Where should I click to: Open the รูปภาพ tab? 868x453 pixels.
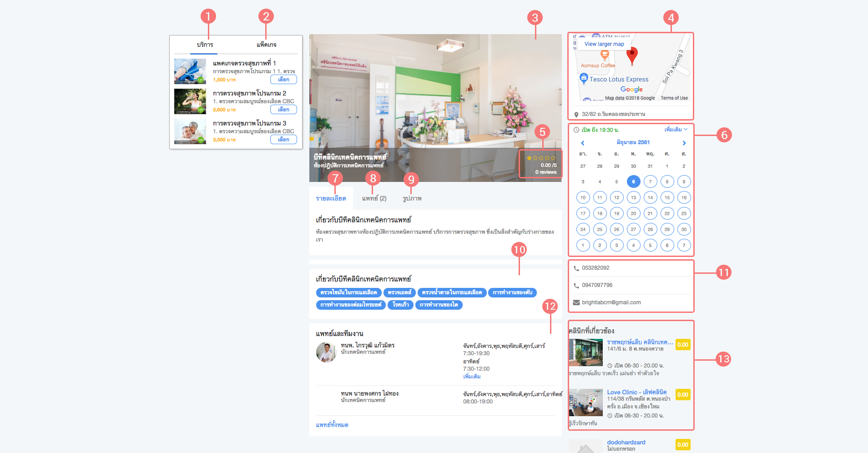click(x=412, y=198)
